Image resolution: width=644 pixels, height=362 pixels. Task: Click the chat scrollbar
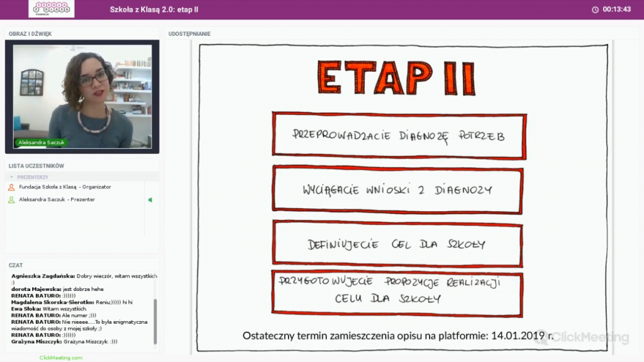pos(155,321)
